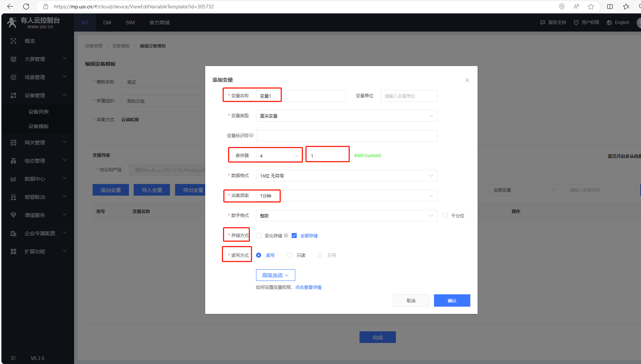The image size is (641, 364).
Task: Click the 变量单位 input field
Action: tap(409, 96)
